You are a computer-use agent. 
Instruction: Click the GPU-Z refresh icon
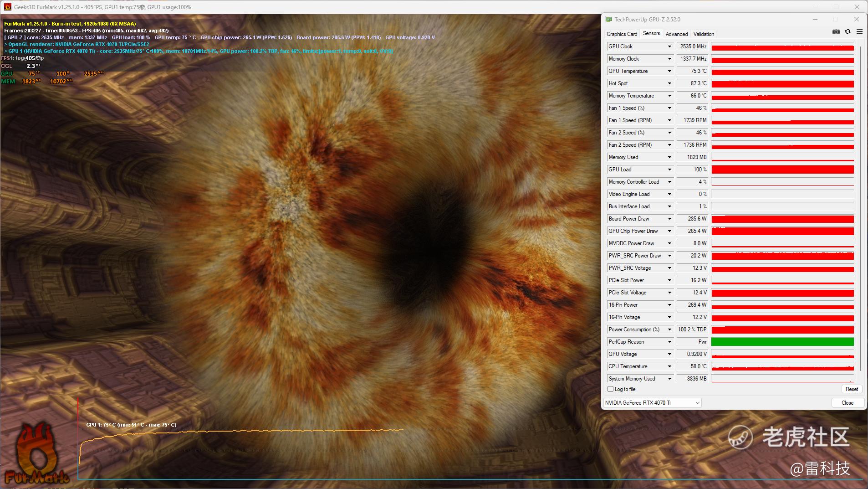coord(848,31)
